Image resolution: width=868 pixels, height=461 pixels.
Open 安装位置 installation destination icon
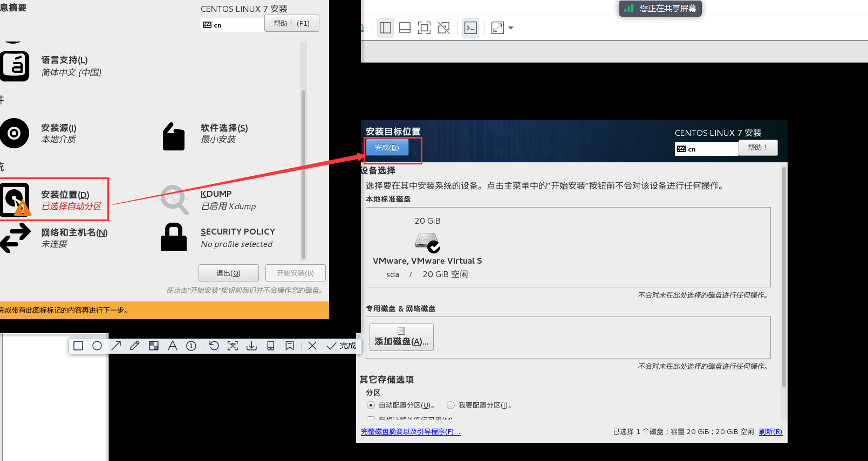[15, 199]
